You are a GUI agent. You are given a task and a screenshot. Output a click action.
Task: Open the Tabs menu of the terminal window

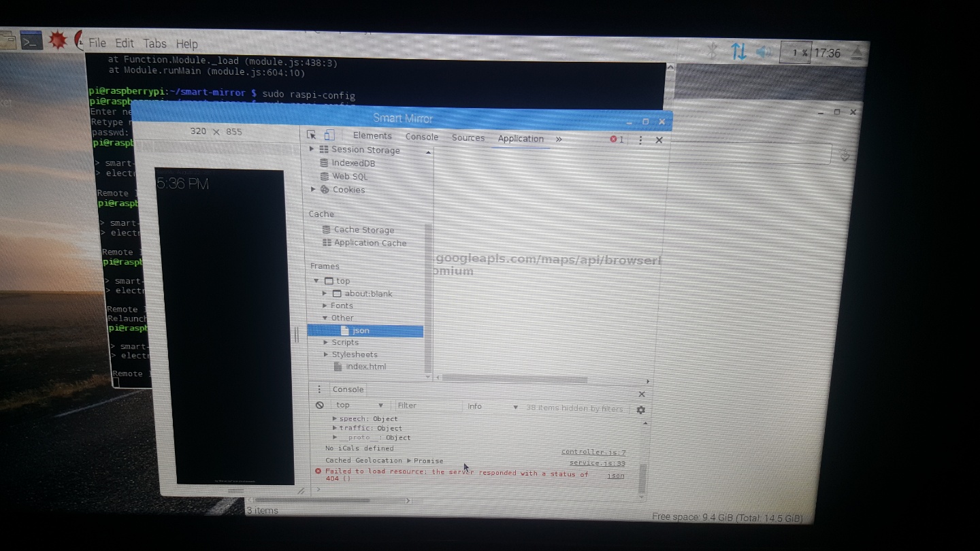[x=154, y=43]
